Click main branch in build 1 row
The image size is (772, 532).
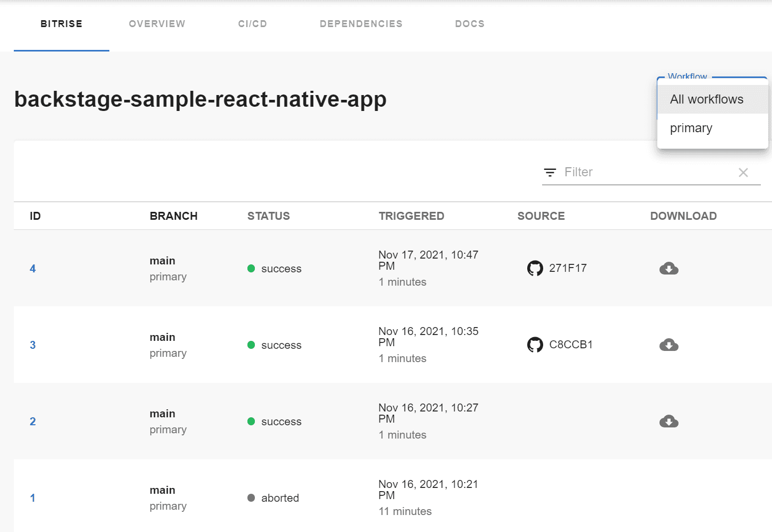162,490
